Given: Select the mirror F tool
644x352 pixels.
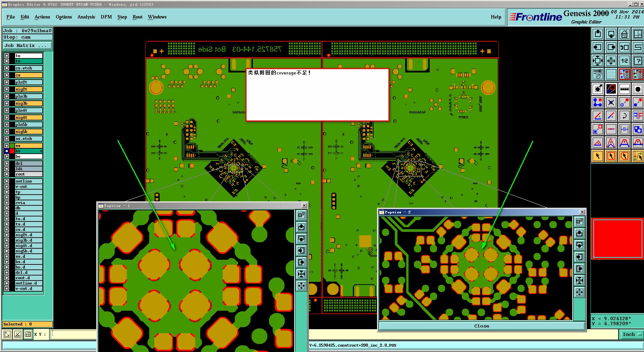Looking at the screenshot, I should 638,116.
